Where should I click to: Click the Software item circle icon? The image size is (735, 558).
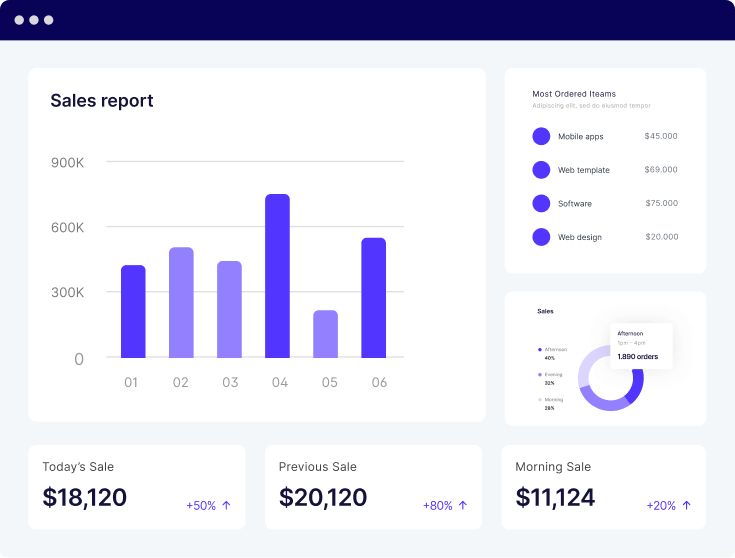coord(541,203)
